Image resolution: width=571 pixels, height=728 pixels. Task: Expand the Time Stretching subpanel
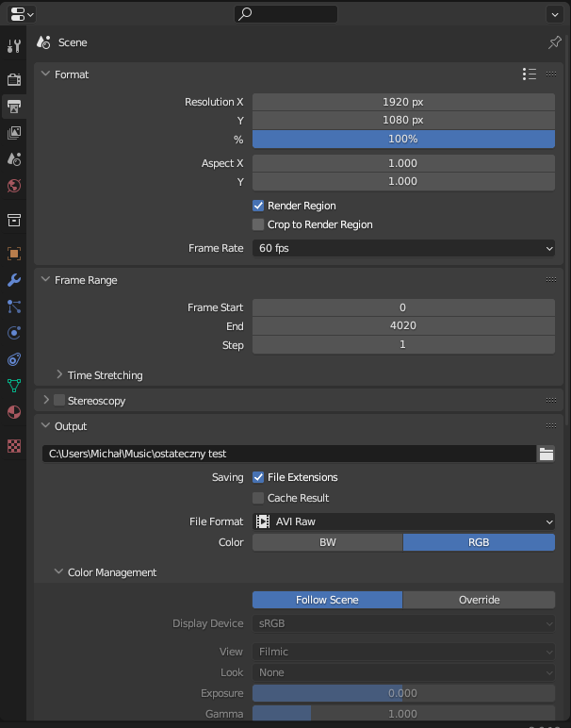pyautogui.click(x=59, y=374)
